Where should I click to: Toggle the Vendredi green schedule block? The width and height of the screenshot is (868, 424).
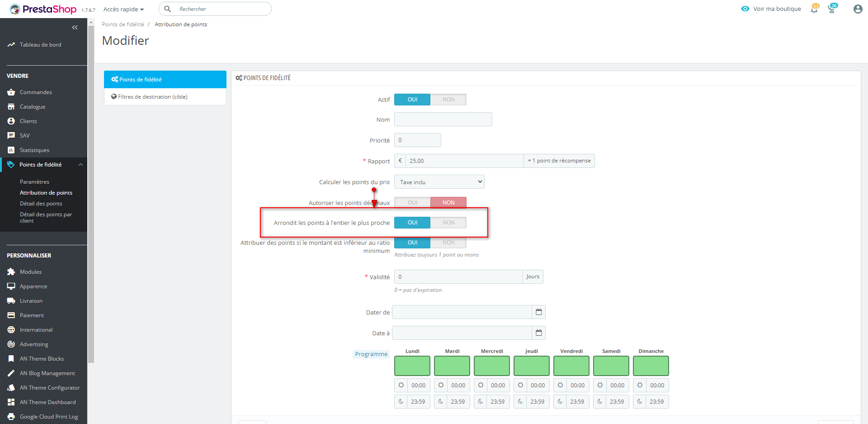pos(571,366)
